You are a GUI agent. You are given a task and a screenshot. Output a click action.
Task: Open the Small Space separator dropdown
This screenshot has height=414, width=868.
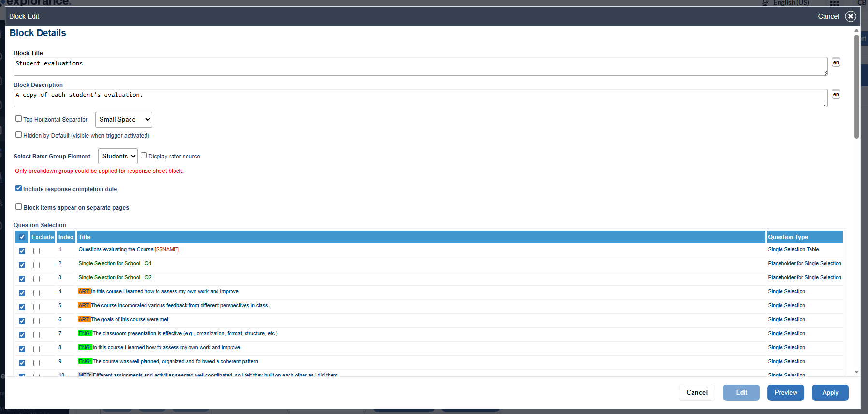[x=124, y=120]
